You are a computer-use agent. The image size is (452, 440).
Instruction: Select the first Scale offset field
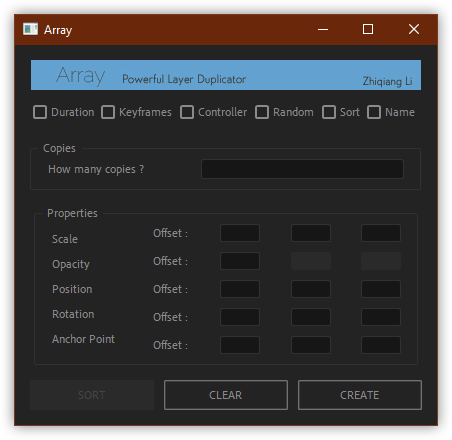240,233
